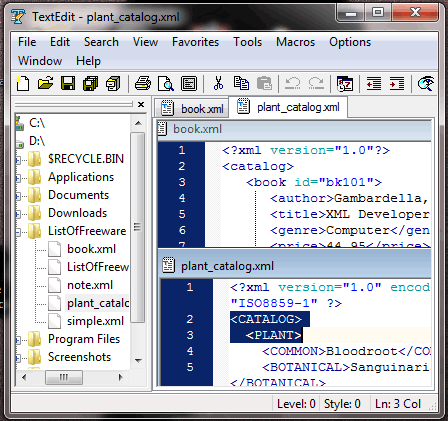Viewport: 448px width, 421px height.
Task: Click the 'Level: 0' status bar entry
Action: tap(296, 404)
